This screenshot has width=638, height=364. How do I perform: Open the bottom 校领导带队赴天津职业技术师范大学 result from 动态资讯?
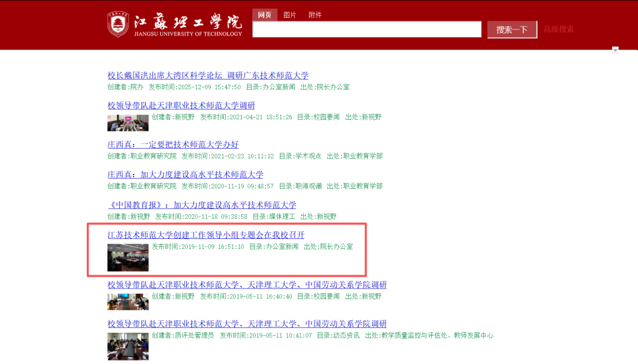pos(247,324)
